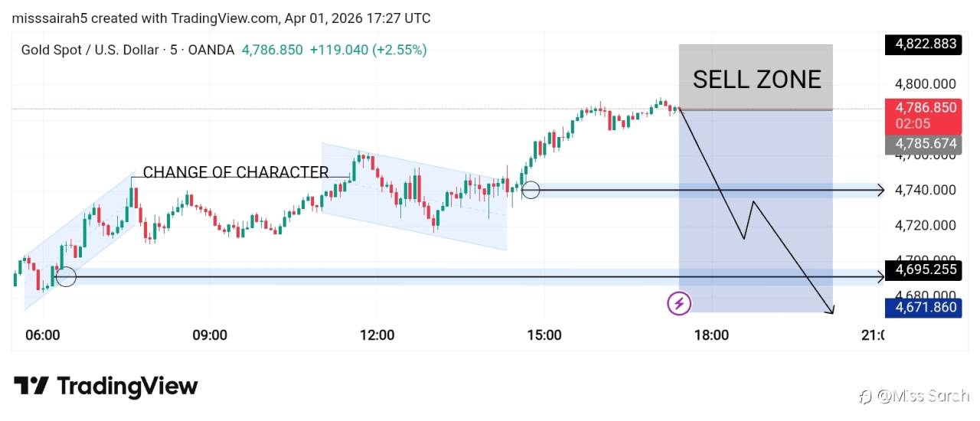Click the TradingView logo at bottom left
Image resolution: width=980 pixels, height=421 pixels.
106,386
